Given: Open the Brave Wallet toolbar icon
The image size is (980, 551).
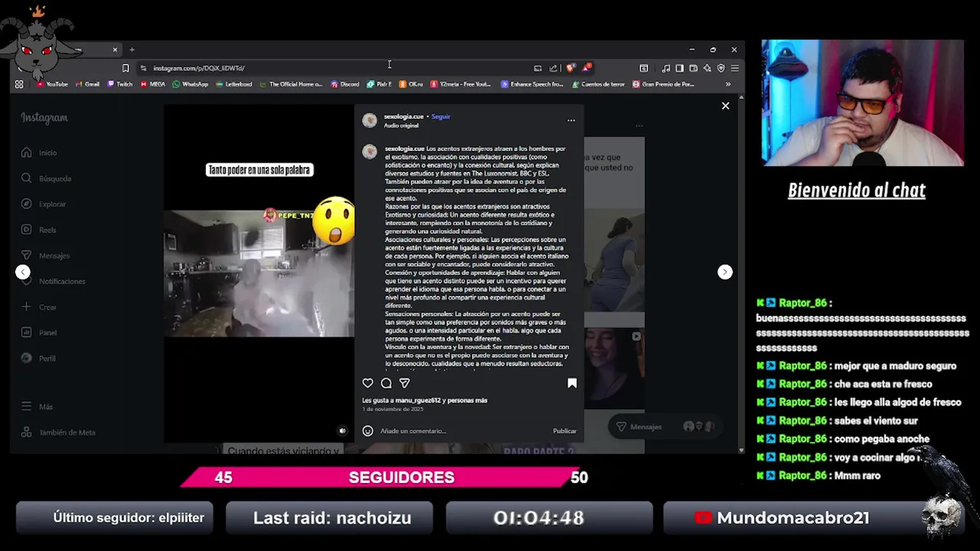Looking at the screenshot, I should [x=693, y=68].
